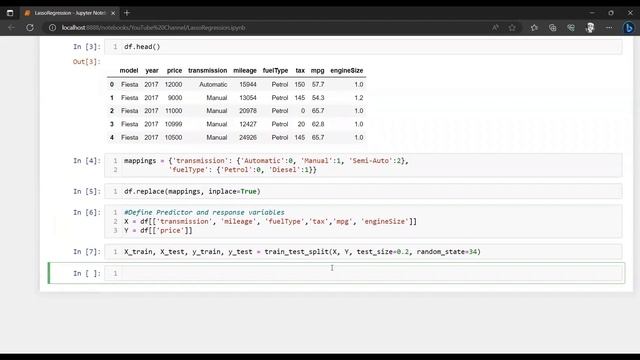Click inside the mappings dictionary cell
Image resolution: width=640 pixels, height=360 pixels.
pyautogui.click(x=363, y=165)
